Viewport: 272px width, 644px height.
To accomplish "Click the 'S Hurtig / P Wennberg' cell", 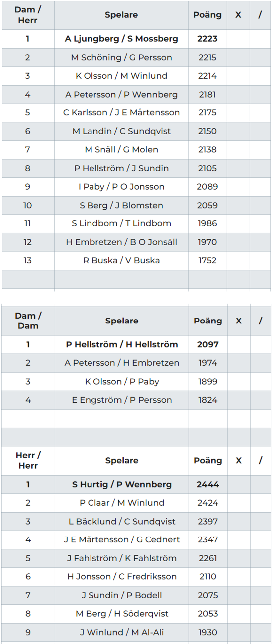I will (121, 484).
